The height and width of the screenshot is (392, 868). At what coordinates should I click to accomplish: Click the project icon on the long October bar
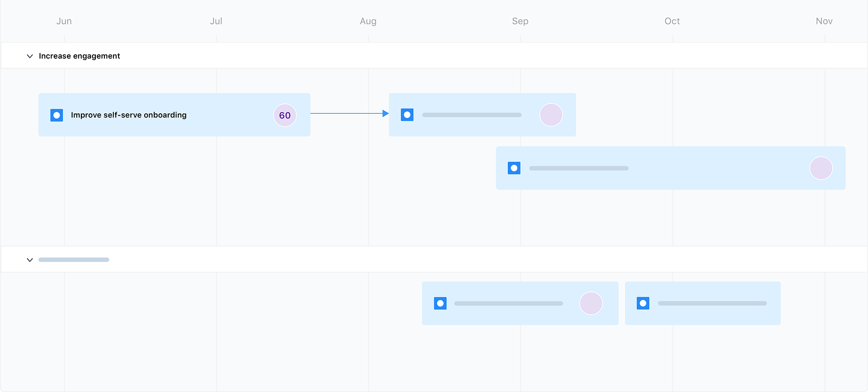514,168
